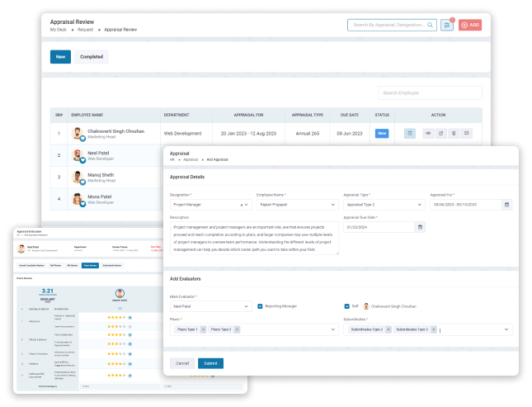
Task: Click employee avatar atop the Appraisal Evaluation window
Action: click(x=21, y=248)
